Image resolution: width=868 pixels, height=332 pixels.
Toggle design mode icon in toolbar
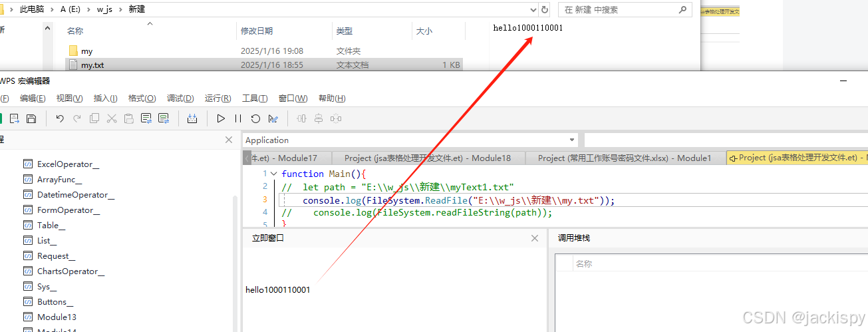[x=273, y=118]
